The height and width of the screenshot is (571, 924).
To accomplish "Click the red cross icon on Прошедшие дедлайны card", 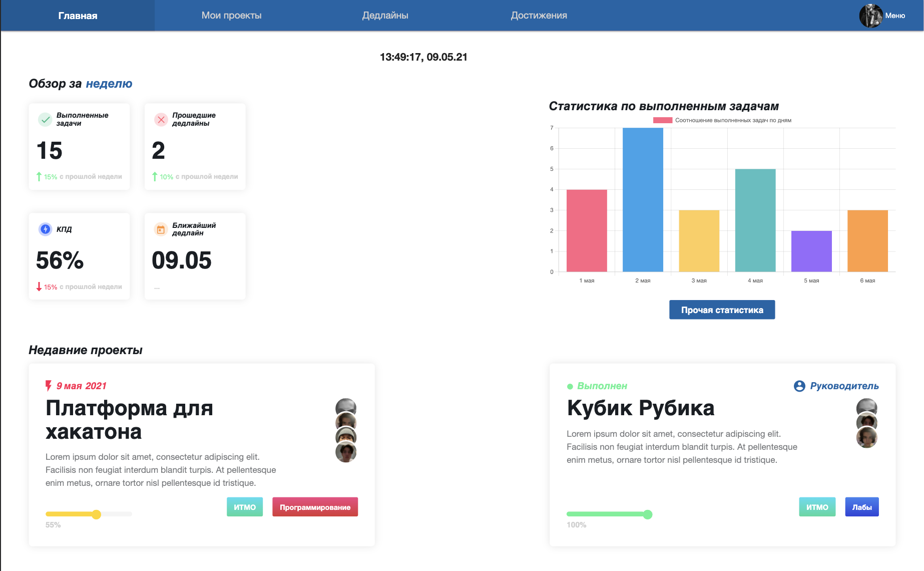I will 160,120.
